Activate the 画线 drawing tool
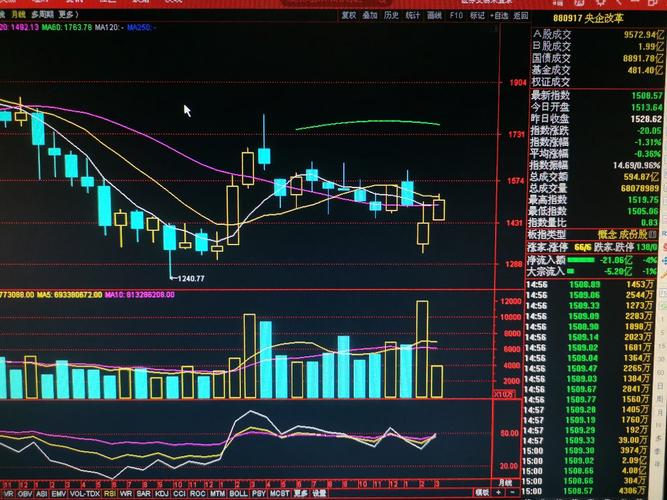The image size is (667, 500). point(434,15)
